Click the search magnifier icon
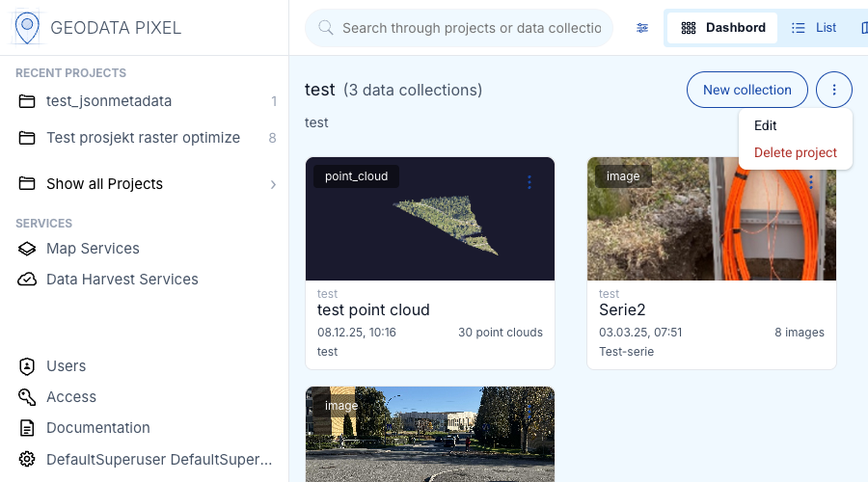This screenshot has height=482, width=868. [x=326, y=28]
